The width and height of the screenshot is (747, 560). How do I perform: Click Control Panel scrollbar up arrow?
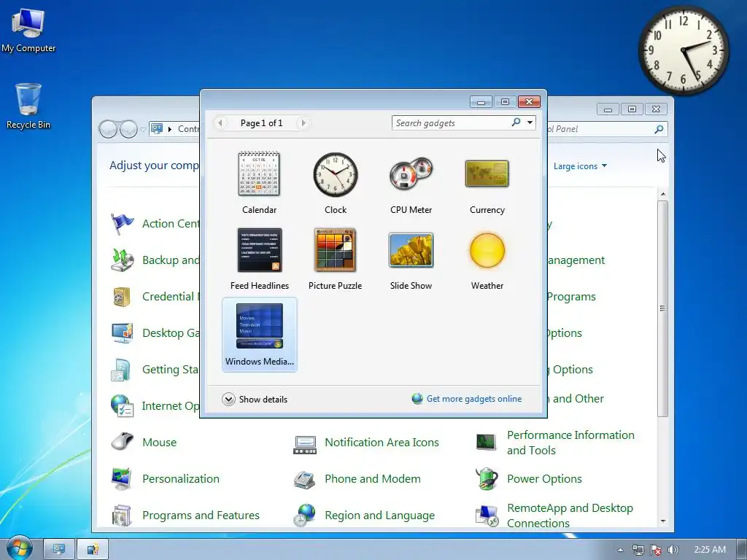(x=662, y=194)
